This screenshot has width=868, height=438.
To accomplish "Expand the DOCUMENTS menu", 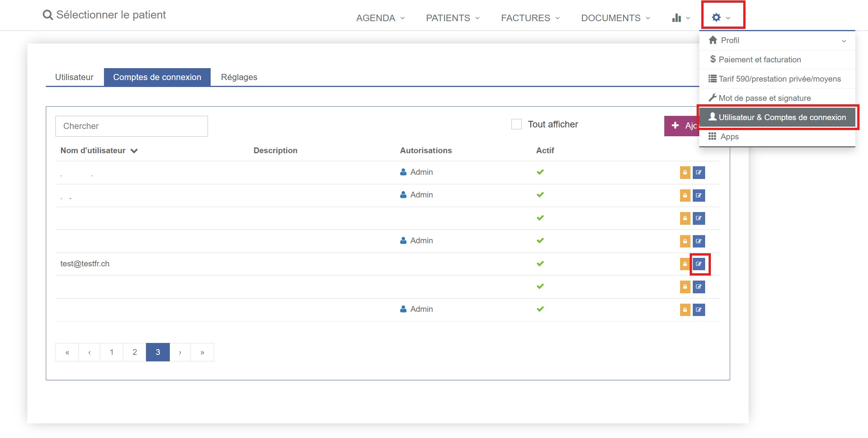I will (x=615, y=18).
